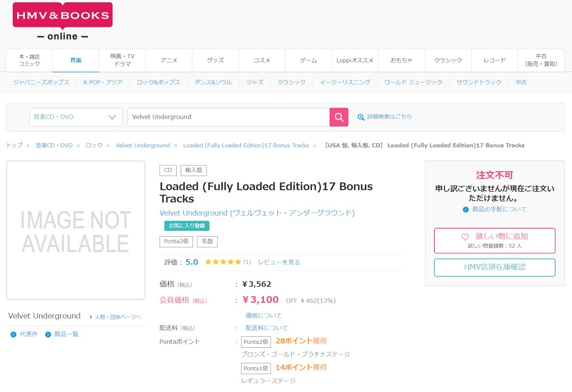572x392 pixels.
Task: Click the 注文不可 status text
Action: [x=495, y=175]
